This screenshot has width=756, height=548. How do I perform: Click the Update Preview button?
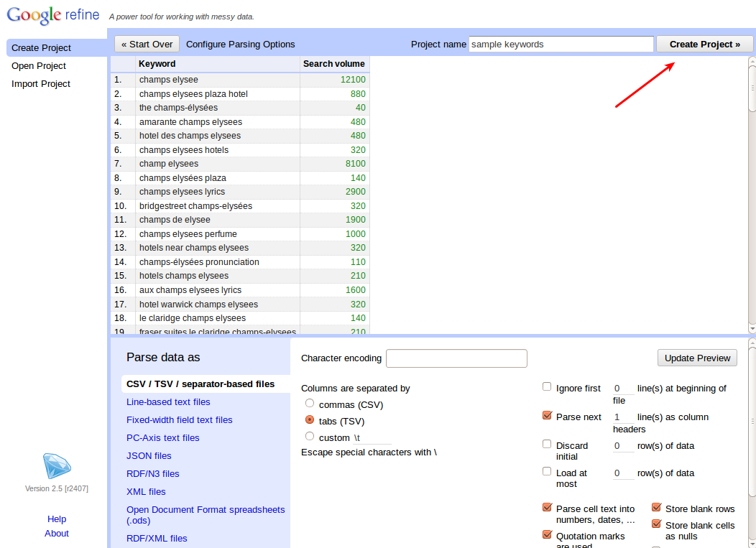pos(697,358)
